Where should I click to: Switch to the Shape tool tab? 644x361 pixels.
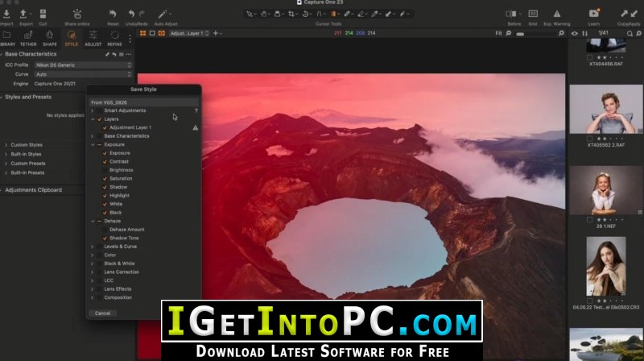point(50,38)
